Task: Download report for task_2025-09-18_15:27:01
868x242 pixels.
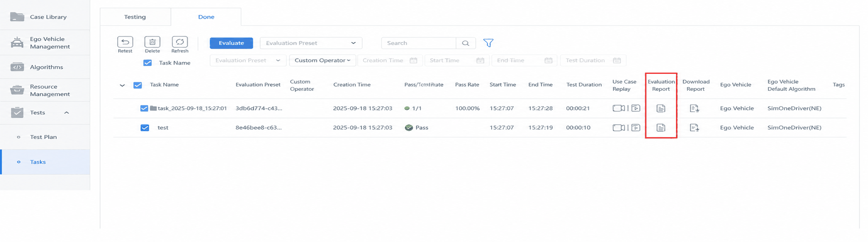Action: tap(694, 108)
